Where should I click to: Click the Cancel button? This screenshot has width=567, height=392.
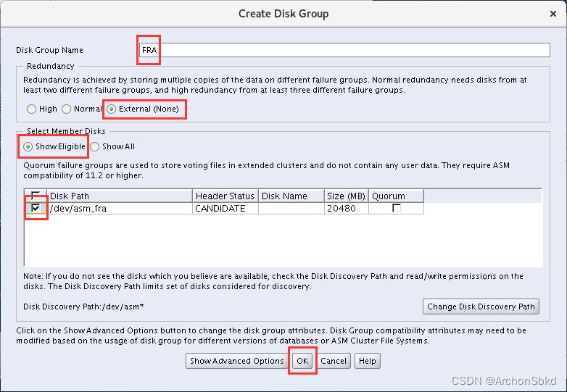(334, 361)
